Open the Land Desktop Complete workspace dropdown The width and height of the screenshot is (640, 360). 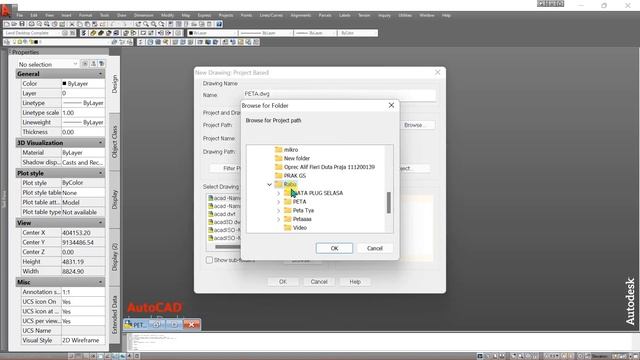[33, 33]
